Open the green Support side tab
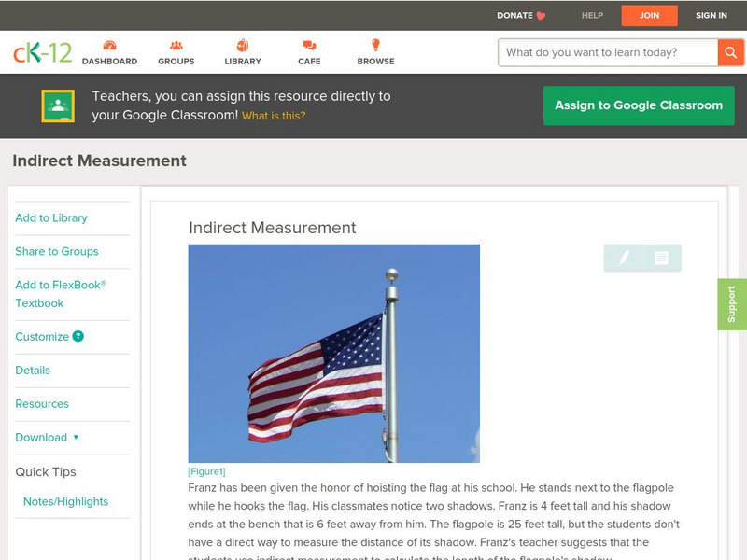 pos(731,304)
